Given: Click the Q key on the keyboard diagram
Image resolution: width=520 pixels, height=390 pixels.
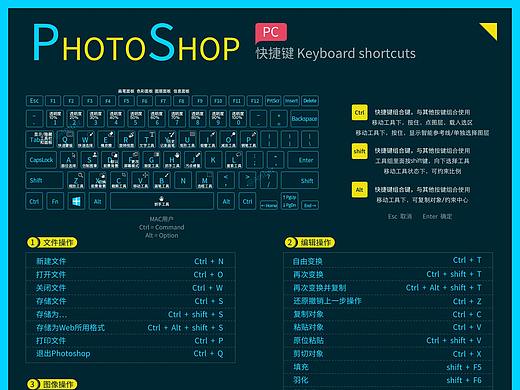Looking at the screenshot, I should (x=65, y=139).
